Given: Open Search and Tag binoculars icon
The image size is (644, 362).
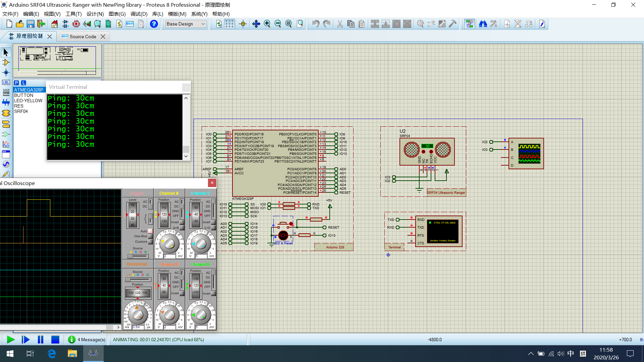Looking at the screenshot, I should [x=483, y=24].
